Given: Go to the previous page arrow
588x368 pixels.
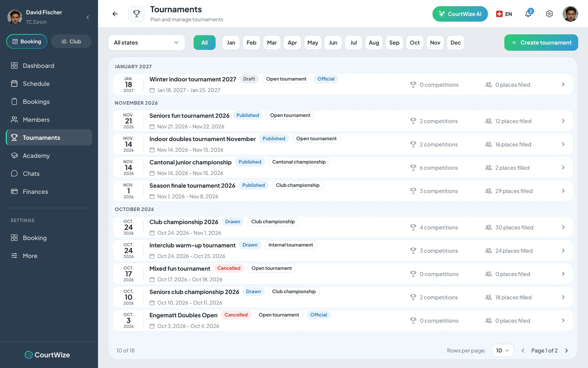Looking at the screenshot, I should point(523,351).
